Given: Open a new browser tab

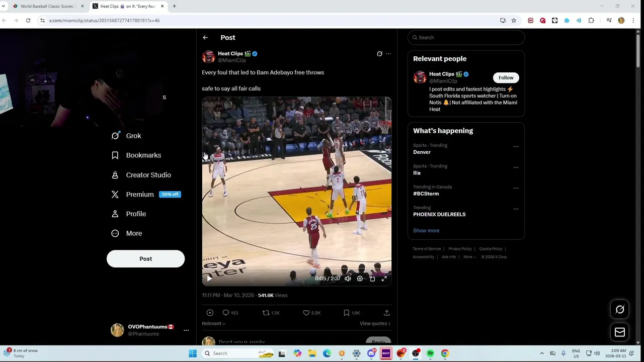Looking at the screenshot, I should [x=174, y=6].
